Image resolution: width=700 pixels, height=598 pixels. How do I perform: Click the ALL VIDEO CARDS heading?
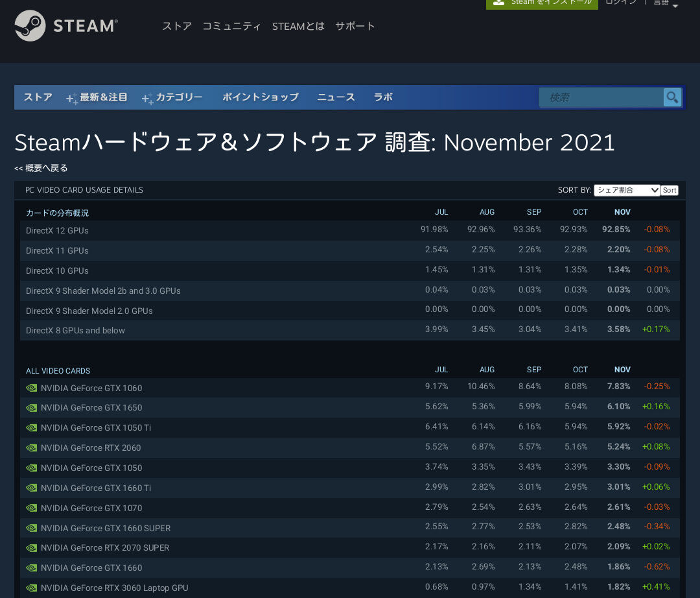pos(58,371)
